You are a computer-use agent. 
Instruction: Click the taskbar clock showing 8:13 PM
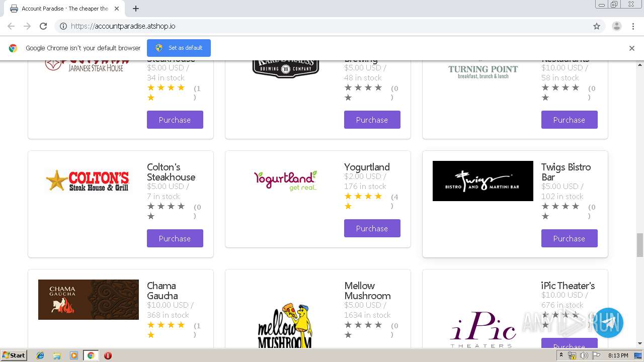click(618, 355)
